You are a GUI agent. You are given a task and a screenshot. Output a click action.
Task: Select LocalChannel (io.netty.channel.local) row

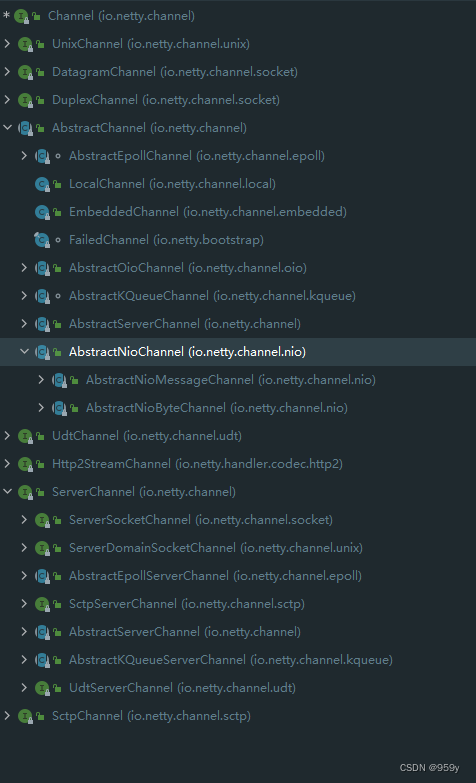[238, 184]
